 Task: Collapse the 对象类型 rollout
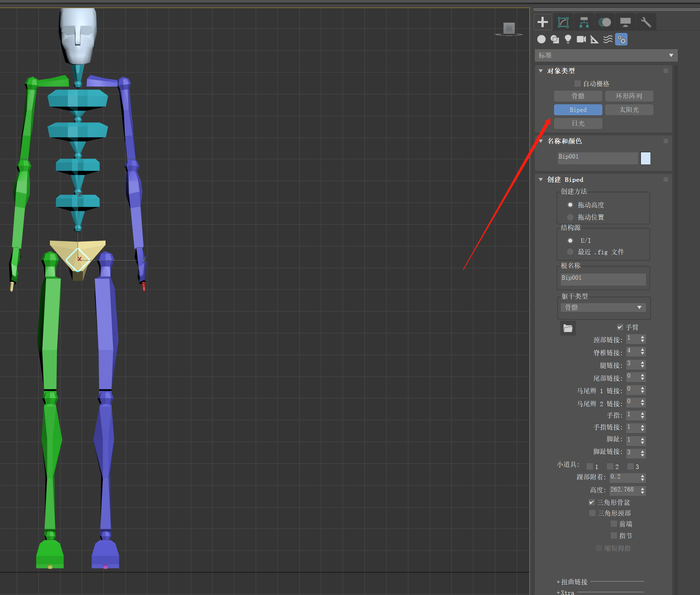pos(541,71)
